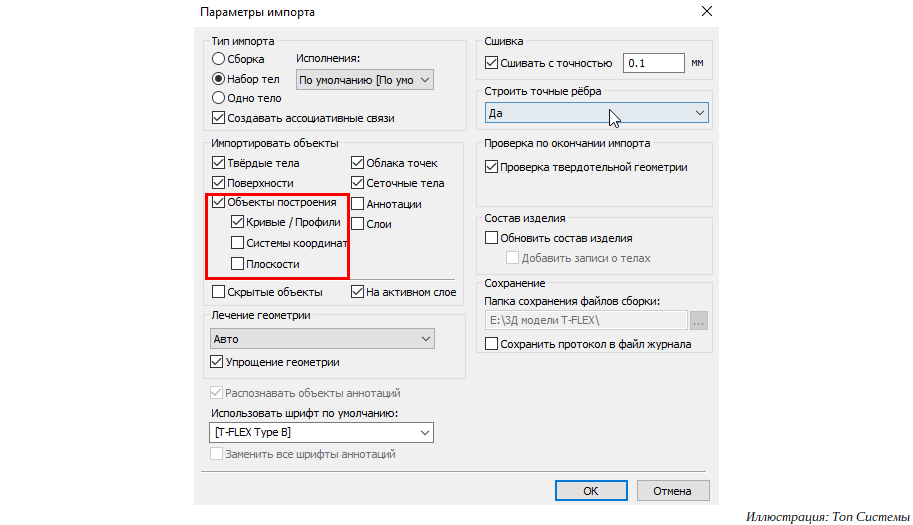Open the Лечение геометрии Авто dropdown
The height and width of the screenshot is (525, 913).
322,339
